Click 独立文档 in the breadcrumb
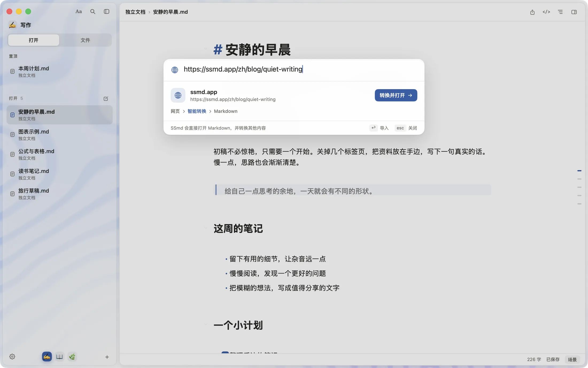Screen dimensions: 588x368 pos(135,12)
